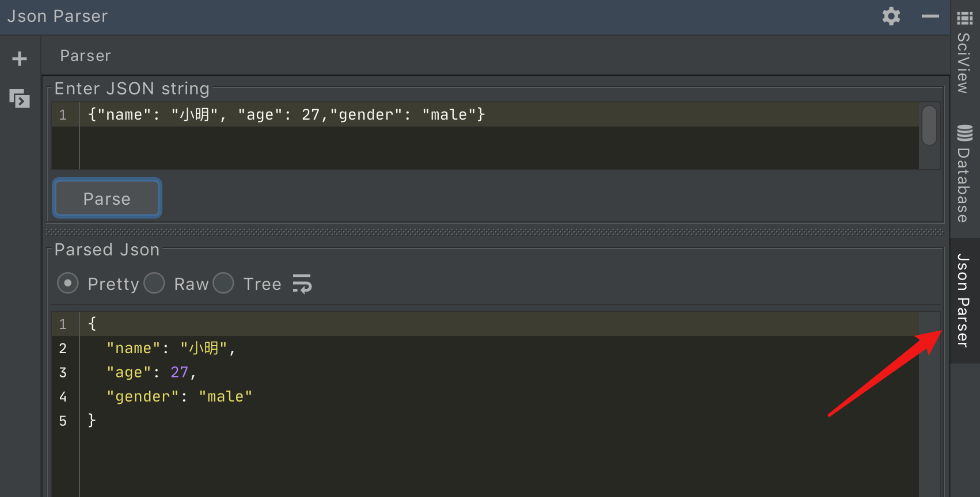980x497 pixels.
Task: Click the Database cylinder icon
Action: point(965,133)
